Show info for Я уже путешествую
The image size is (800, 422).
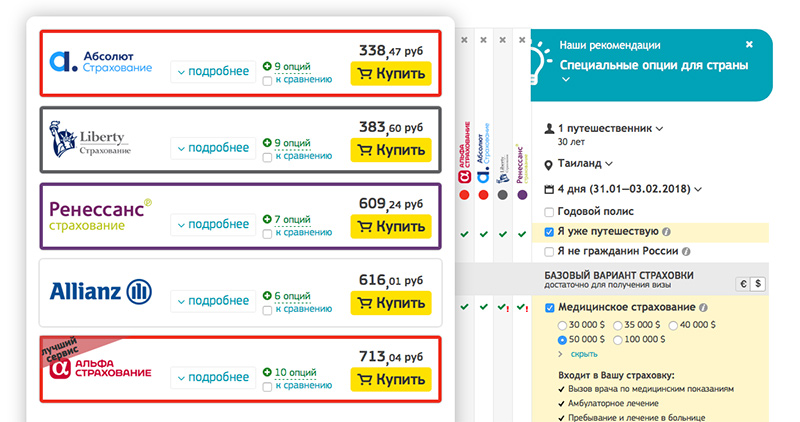(x=666, y=232)
